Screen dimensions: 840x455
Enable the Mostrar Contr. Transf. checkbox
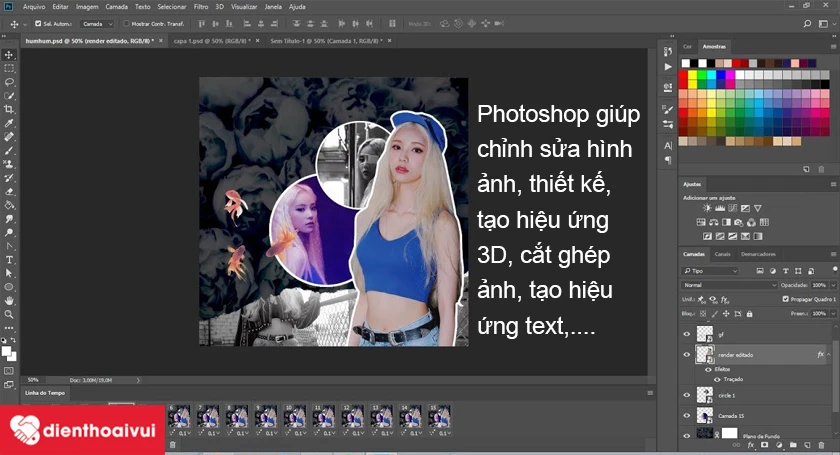(x=126, y=24)
